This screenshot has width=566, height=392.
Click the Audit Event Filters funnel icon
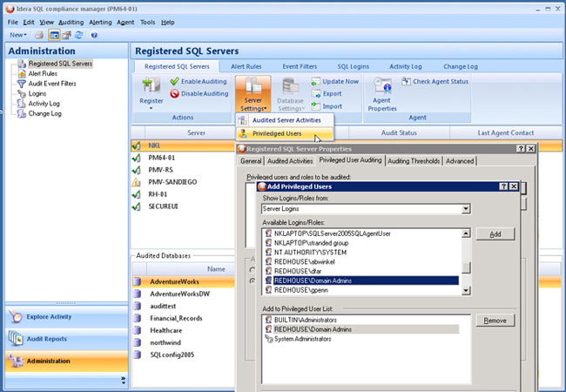click(22, 84)
